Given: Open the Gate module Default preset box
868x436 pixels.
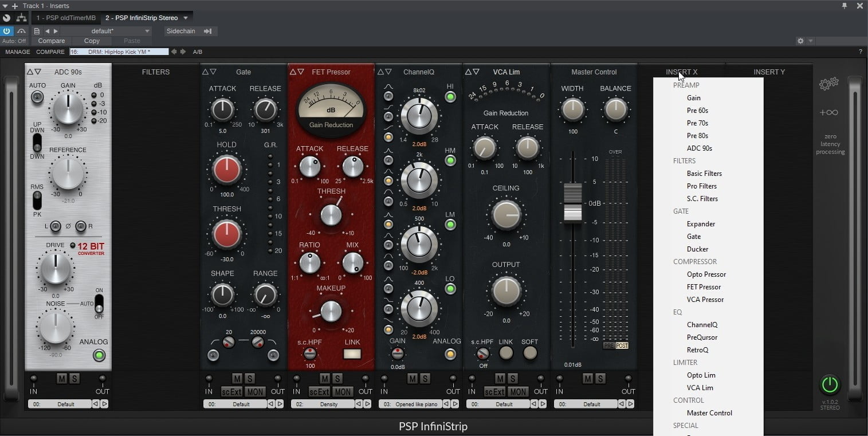Looking at the screenshot, I should (235, 404).
